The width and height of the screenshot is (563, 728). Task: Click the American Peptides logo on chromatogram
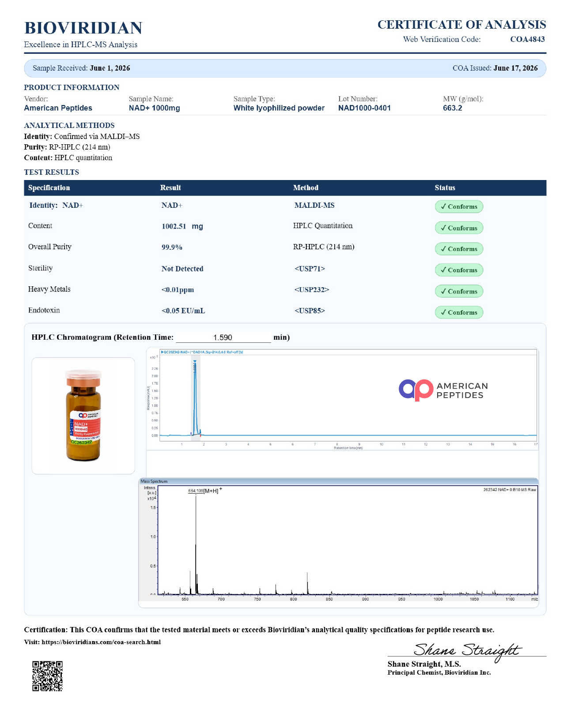443,390
